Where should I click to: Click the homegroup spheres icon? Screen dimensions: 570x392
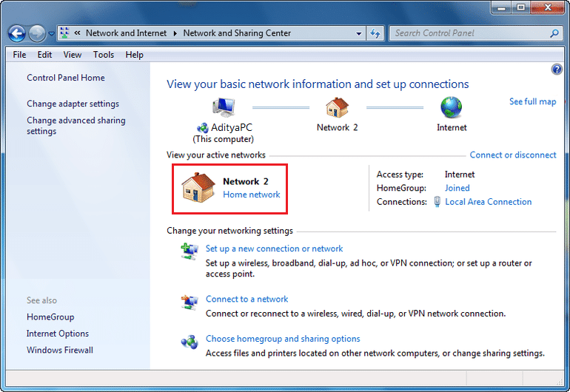(190, 342)
